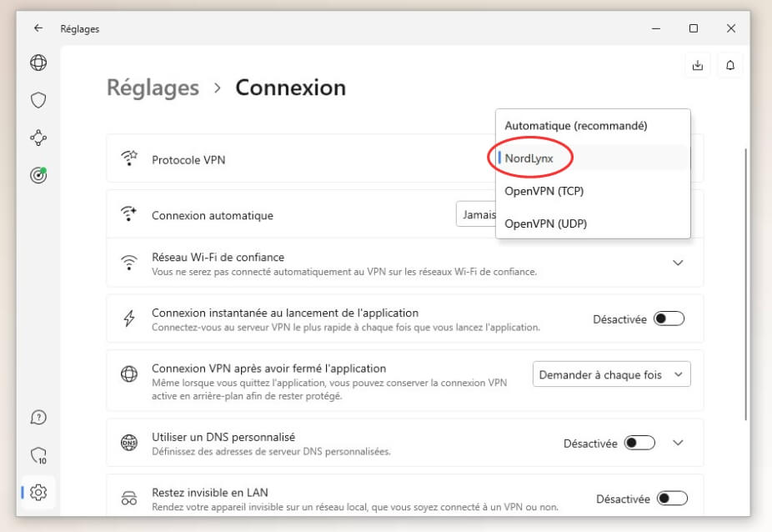This screenshot has width=772, height=532.
Task: Click the Restez invisible en LAN icon
Action: click(129, 499)
